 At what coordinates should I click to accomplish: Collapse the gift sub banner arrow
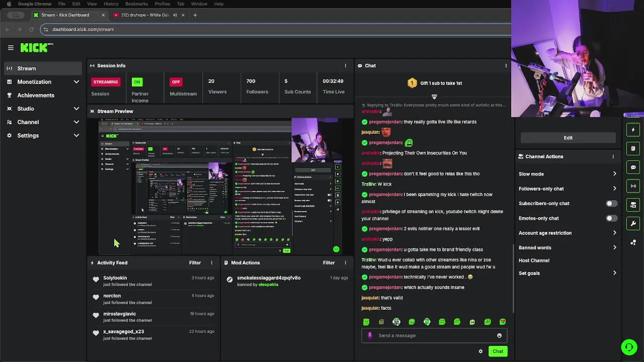click(x=434, y=97)
